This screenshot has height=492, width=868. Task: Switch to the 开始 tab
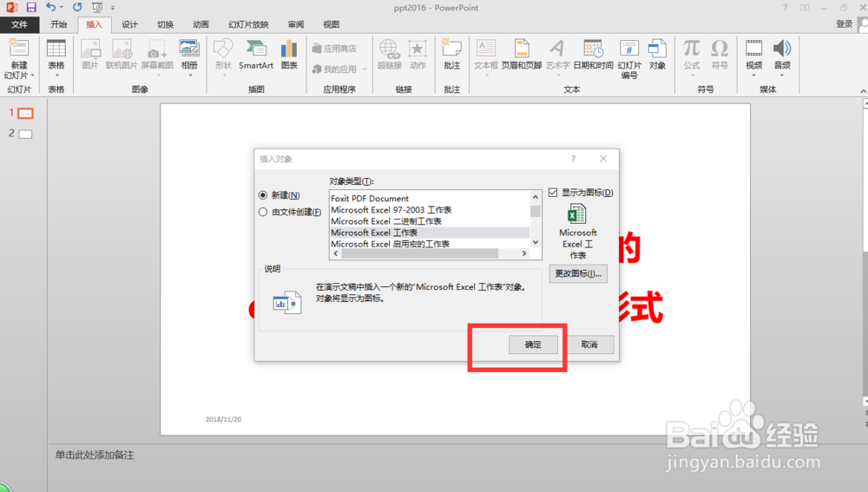click(59, 24)
